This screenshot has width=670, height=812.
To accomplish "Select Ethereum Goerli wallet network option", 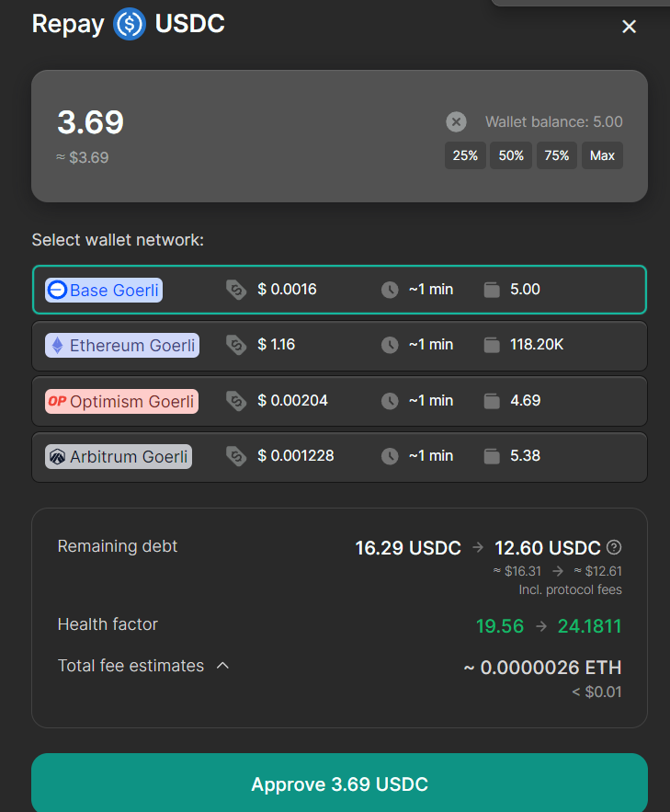I will tap(339, 345).
